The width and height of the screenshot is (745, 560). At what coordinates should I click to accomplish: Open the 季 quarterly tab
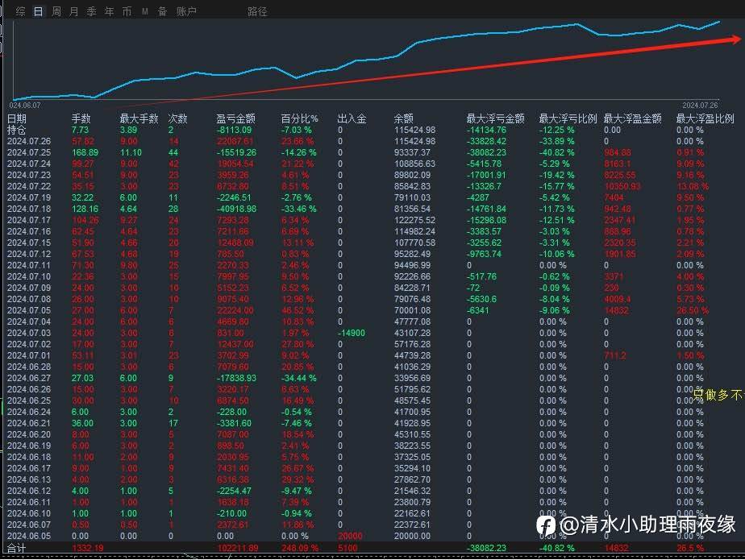(91, 11)
